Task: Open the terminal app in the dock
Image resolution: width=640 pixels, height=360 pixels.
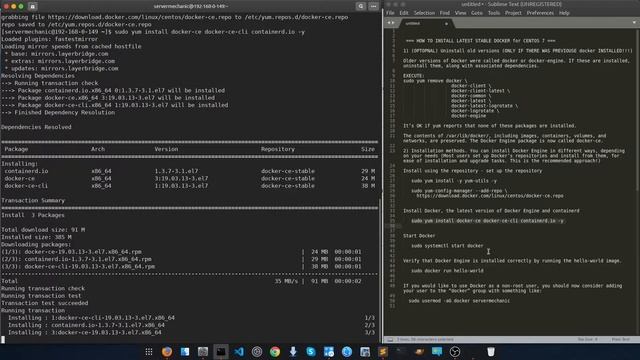Action: tap(221, 352)
